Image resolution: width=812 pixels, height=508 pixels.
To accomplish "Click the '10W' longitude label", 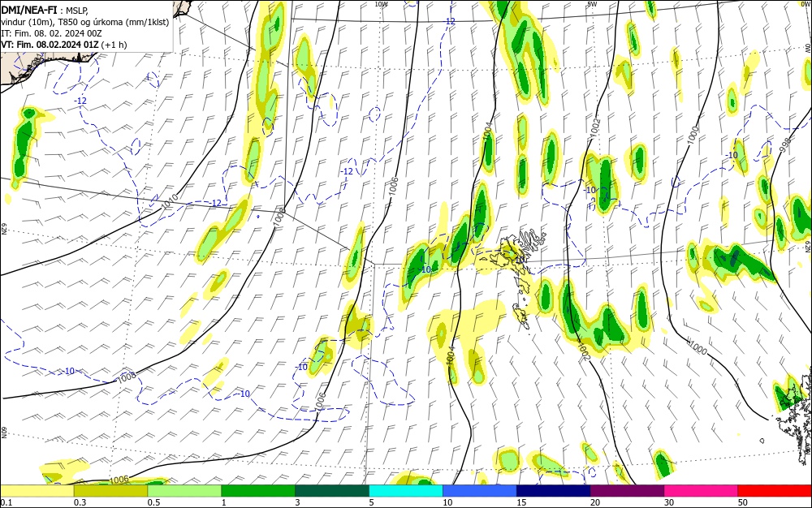I will tap(381, 4).
